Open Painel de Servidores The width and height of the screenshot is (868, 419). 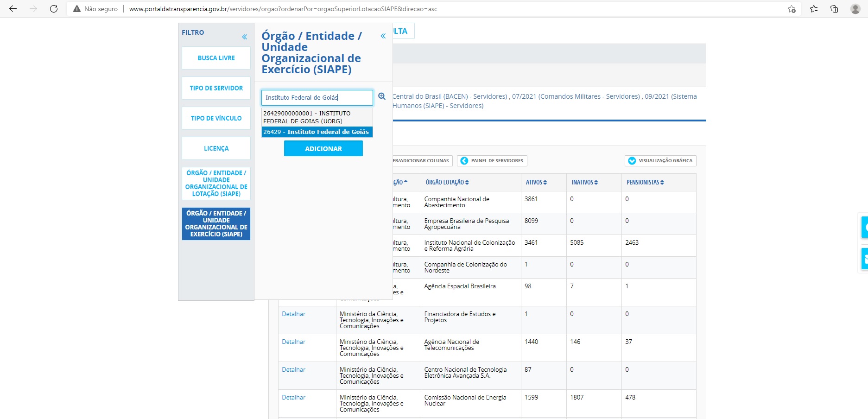click(x=492, y=161)
